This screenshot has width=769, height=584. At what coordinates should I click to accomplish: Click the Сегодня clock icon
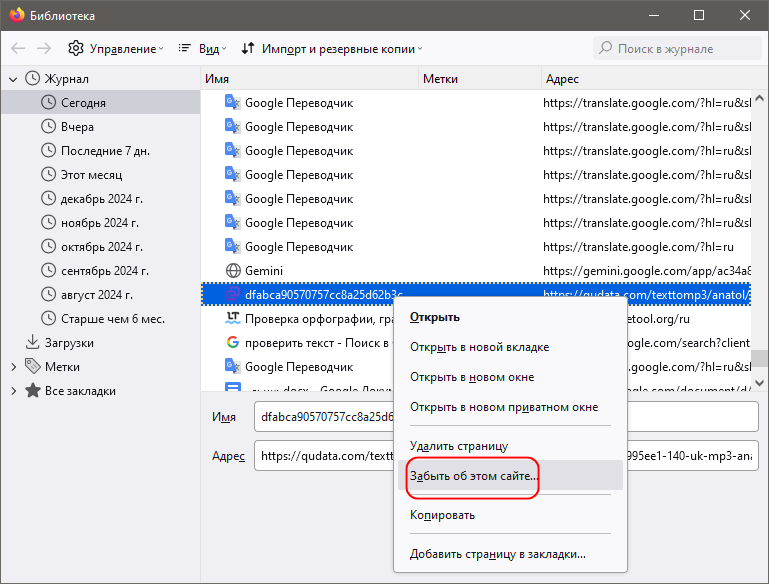point(48,102)
